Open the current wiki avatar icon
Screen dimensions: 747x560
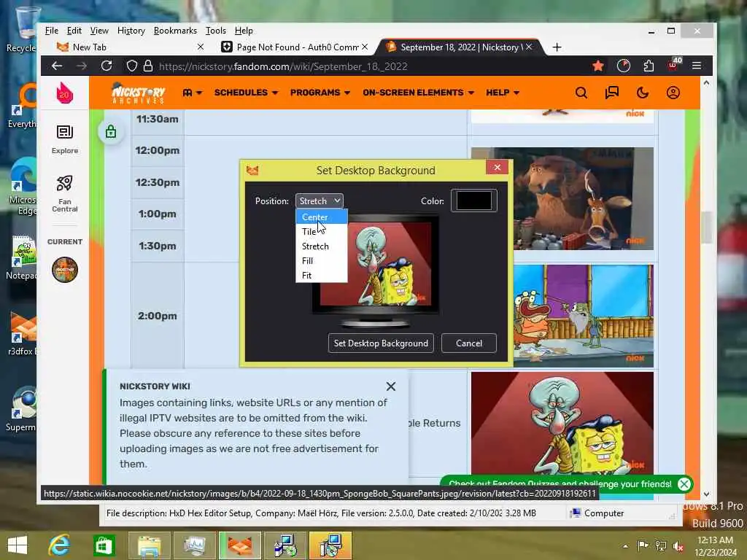[x=65, y=270]
